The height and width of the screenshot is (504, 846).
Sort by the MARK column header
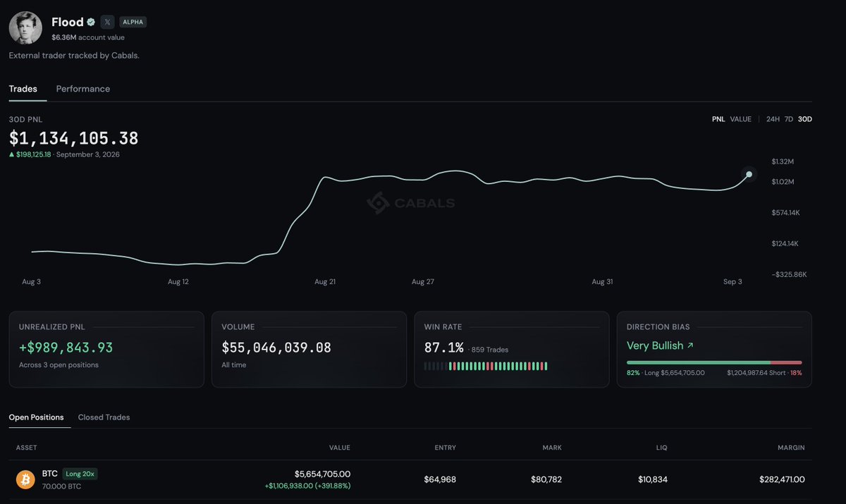(552, 448)
